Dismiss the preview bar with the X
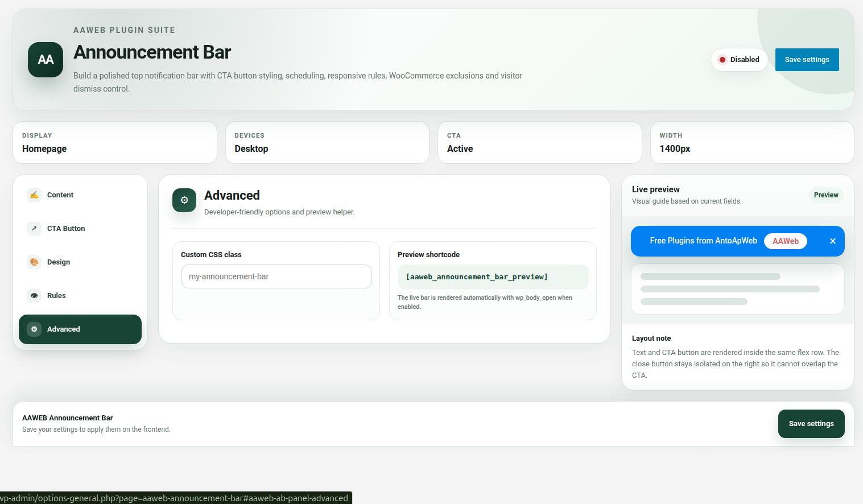 (833, 241)
